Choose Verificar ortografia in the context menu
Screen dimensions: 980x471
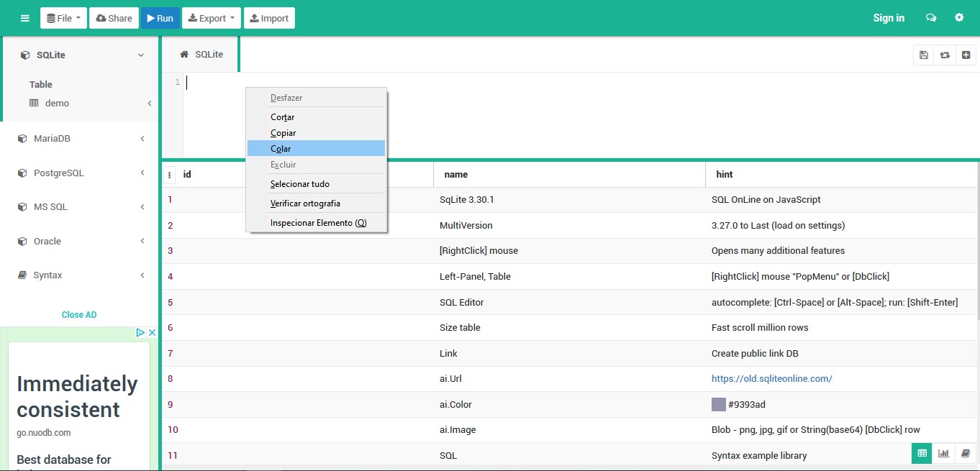(x=316, y=204)
